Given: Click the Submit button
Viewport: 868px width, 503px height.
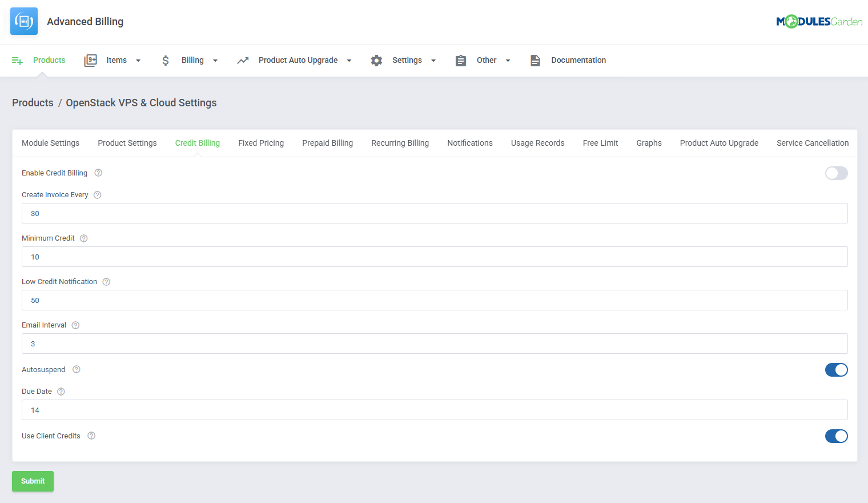Looking at the screenshot, I should [x=33, y=481].
